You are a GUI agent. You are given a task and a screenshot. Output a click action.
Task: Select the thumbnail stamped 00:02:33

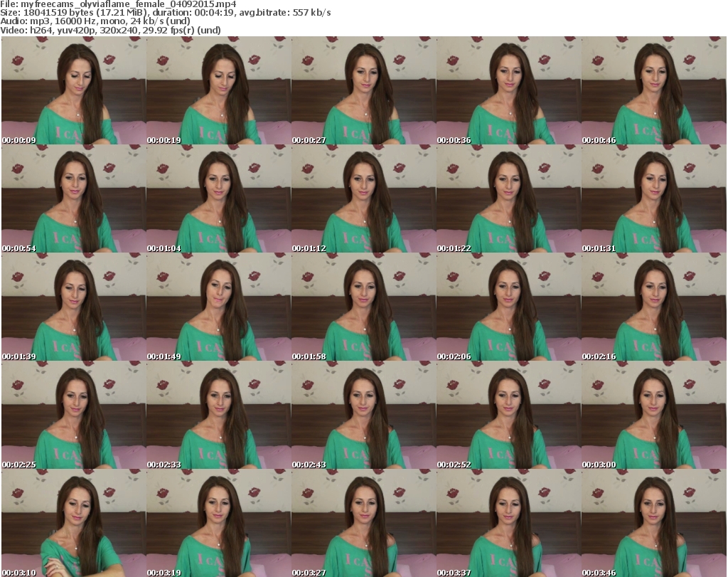pos(219,415)
